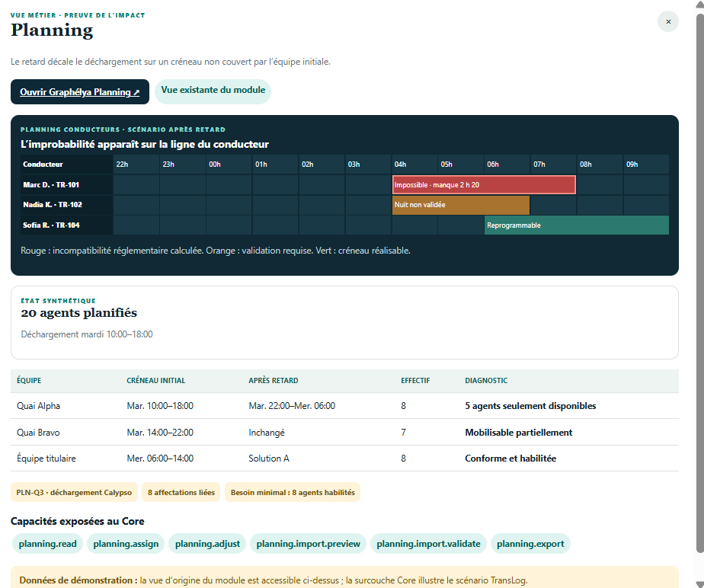Select the planning.read capability chip
Image resolution: width=704 pixels, height=588 pixels.
click(47, 544)
